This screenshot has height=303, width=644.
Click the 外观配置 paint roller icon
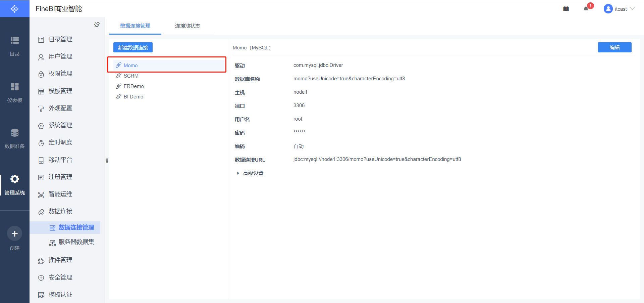(x=41, y=109)
